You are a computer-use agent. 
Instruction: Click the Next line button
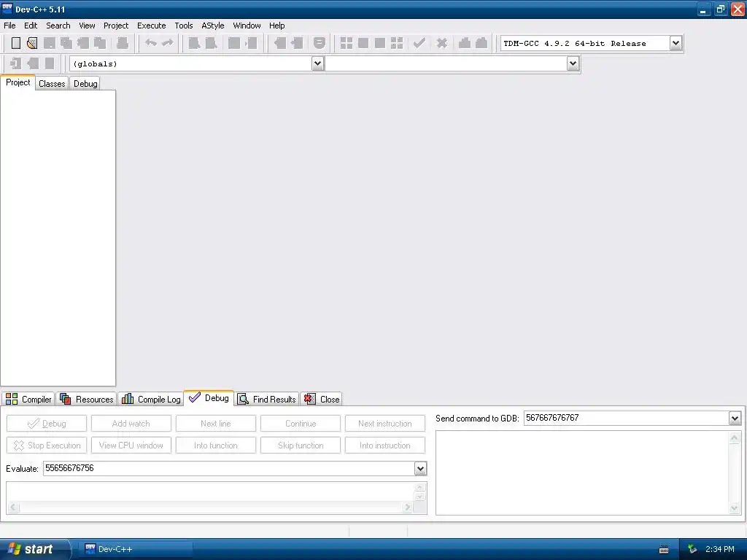[216, 424]
